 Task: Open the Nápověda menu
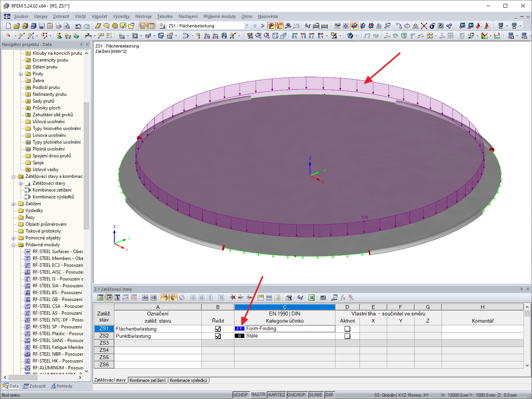(x=268, y=16)
